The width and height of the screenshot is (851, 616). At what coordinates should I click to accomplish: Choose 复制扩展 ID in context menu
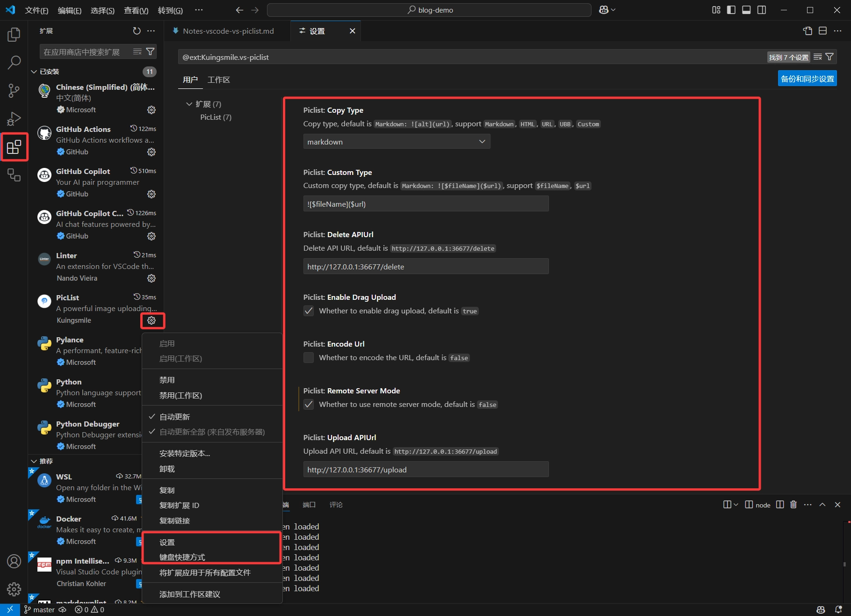pos(212,505)
